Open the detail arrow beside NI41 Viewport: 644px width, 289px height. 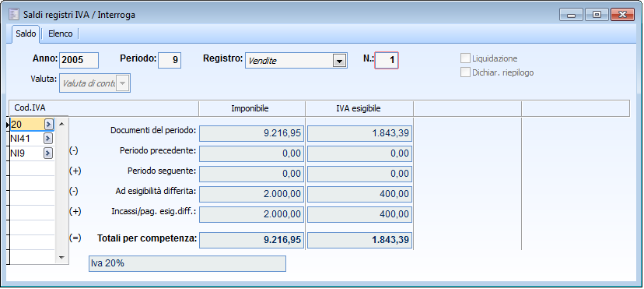[x=48, y=138]
